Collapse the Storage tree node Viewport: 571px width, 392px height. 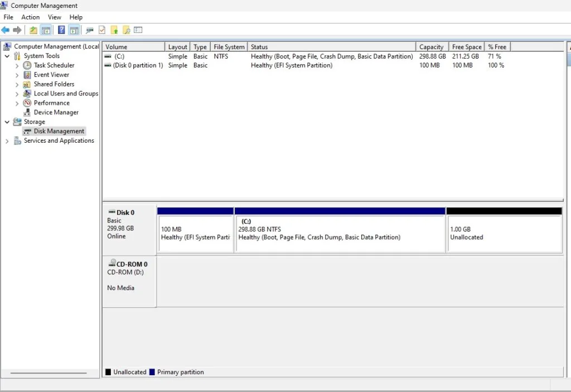(x=7, y=122)
